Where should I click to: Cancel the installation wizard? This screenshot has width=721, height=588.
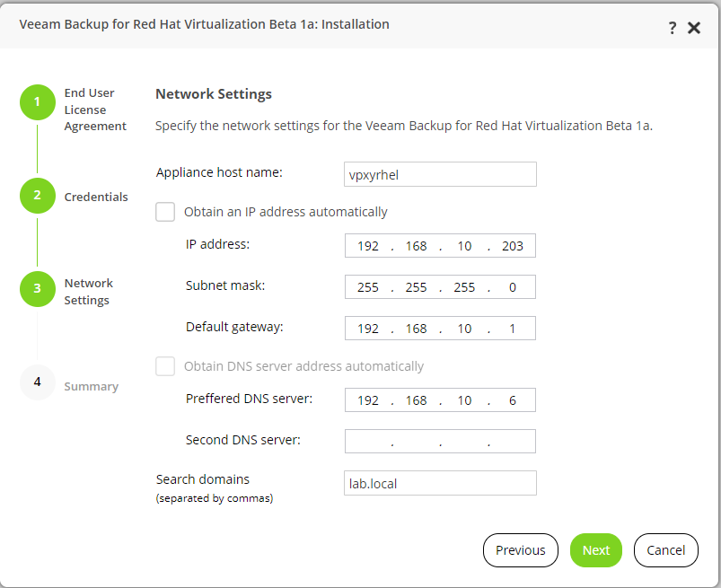point(666,550)
